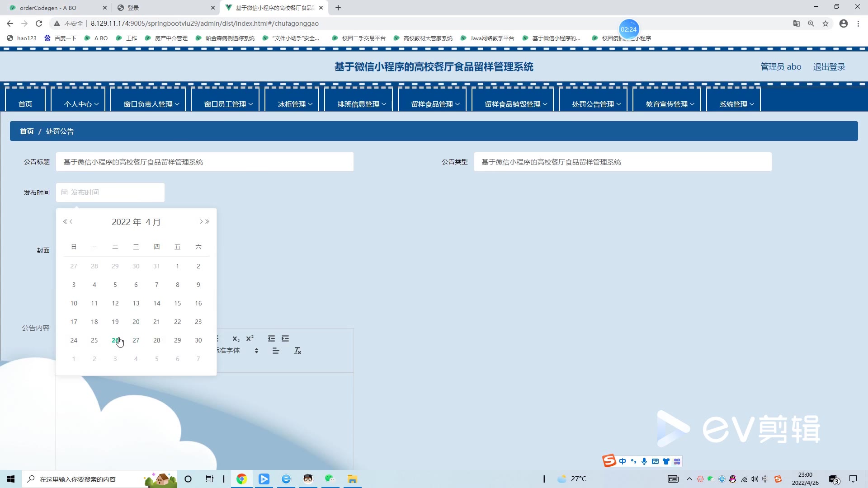868x488 pixels.
Task: Click the 退出登录 logout link
Action: tap(829, 67)
